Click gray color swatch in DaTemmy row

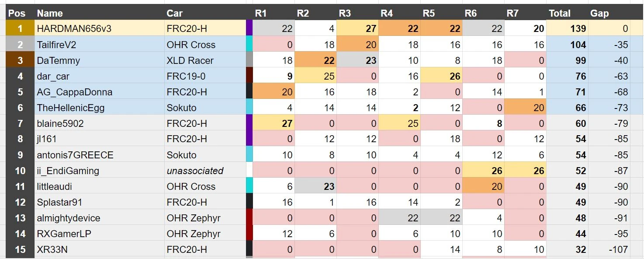(x=249, y=60)
